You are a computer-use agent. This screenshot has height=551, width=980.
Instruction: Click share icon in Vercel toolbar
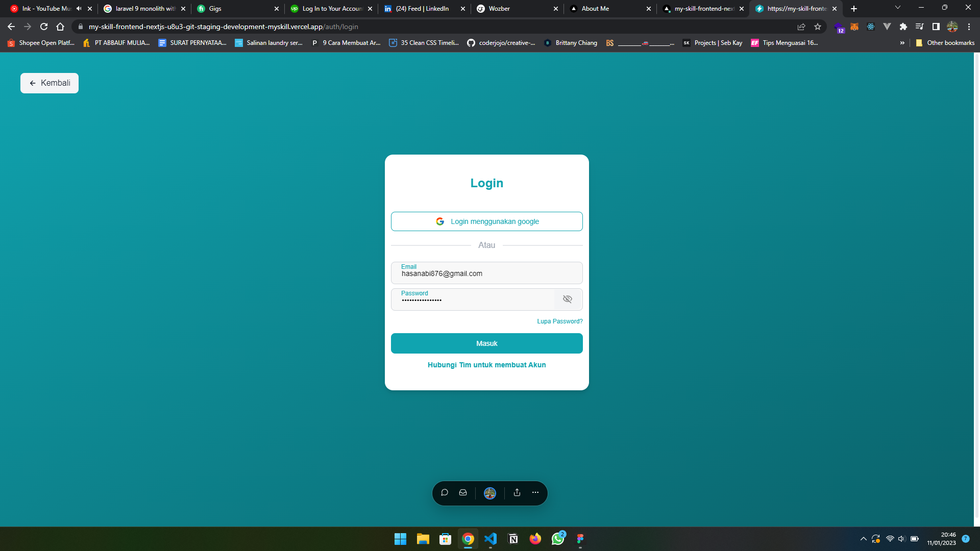point(517,492)
